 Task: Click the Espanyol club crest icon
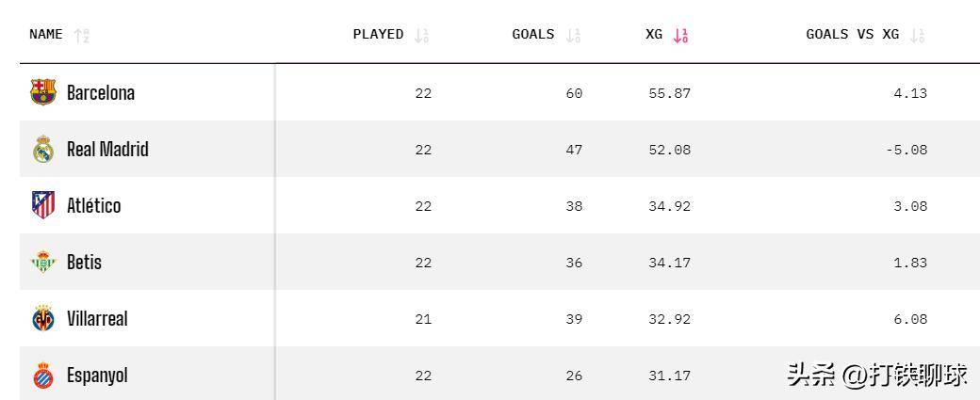tap(43, 375)
